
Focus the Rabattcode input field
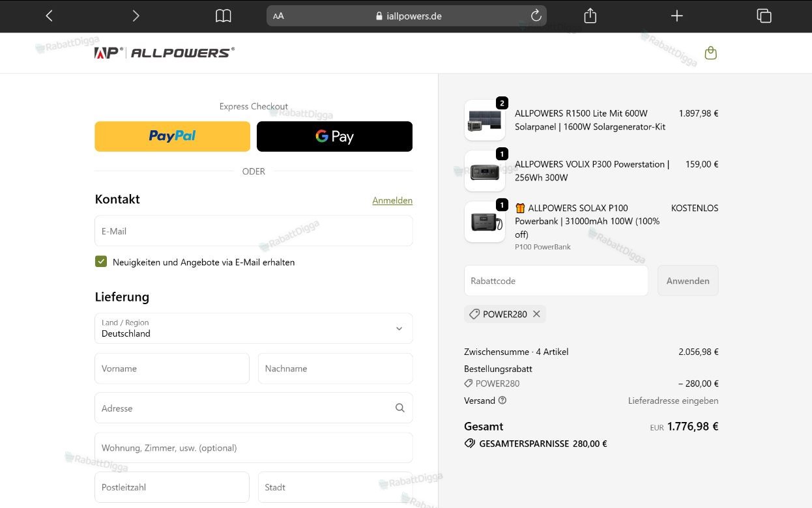click(x=556, y=281)
